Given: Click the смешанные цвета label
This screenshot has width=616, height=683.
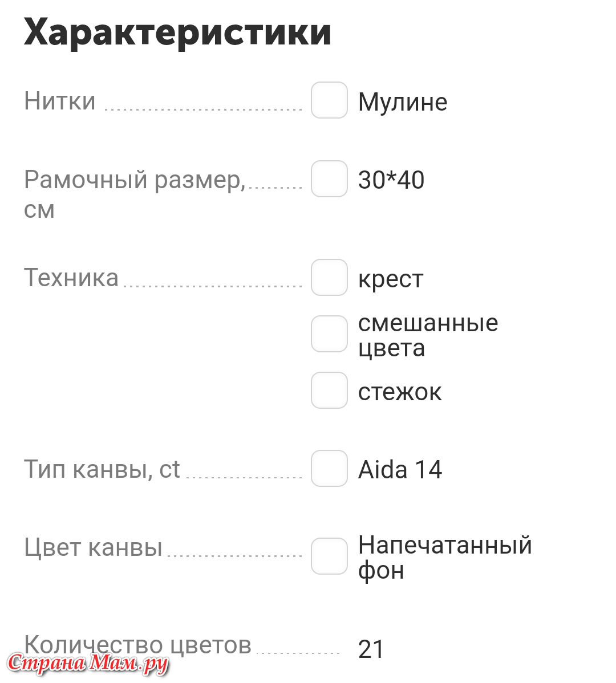Looking at the screenshot, I should tap(428, 336).
